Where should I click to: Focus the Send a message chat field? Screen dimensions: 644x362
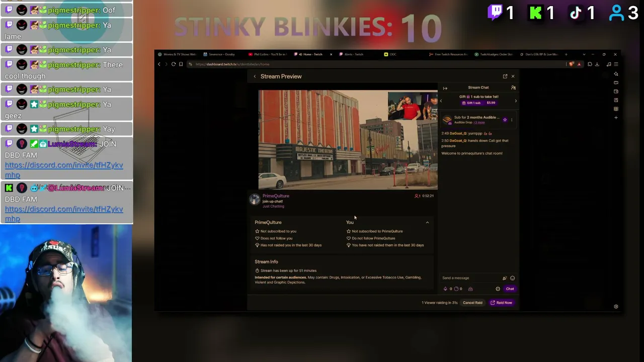pyautogui.click(x=470, y=278)
